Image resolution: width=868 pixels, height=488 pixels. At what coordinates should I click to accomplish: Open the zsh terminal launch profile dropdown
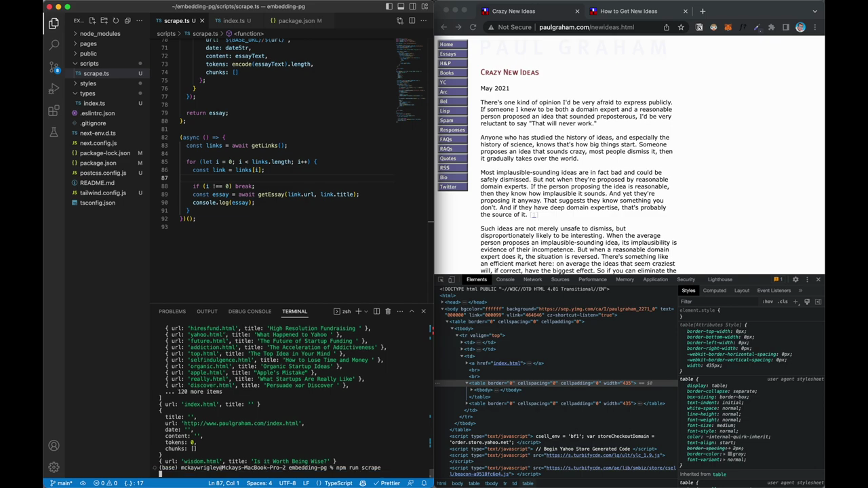coord(367,311)
